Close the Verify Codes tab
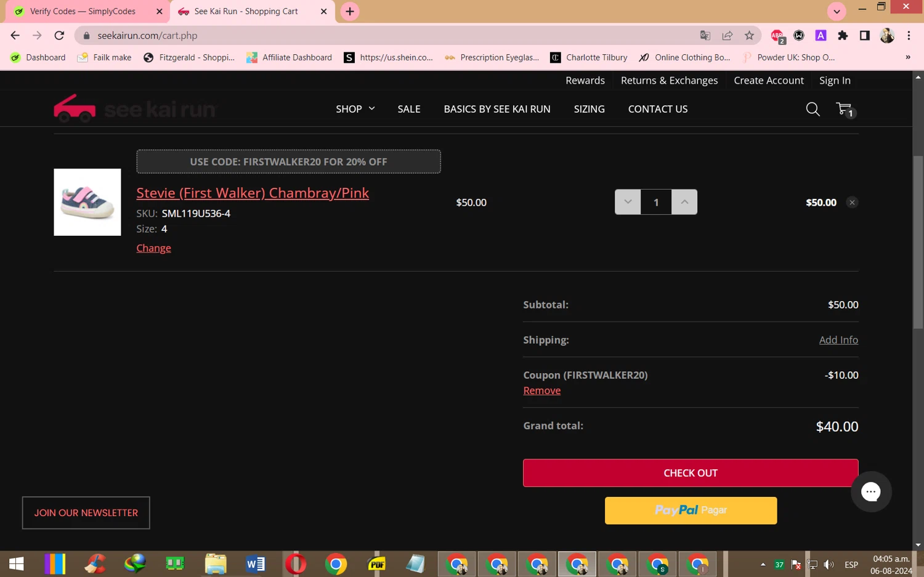Screen dimensions: 924x577 159,11
